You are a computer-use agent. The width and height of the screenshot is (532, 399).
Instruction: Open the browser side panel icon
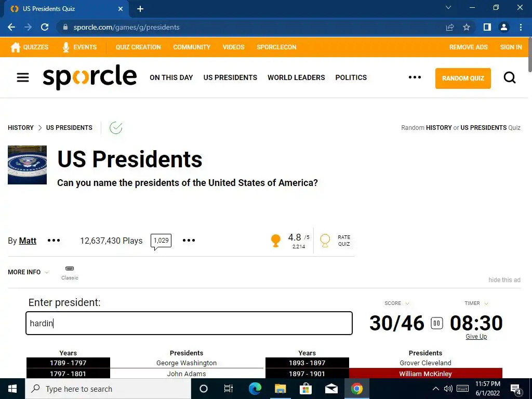(487, 27)
